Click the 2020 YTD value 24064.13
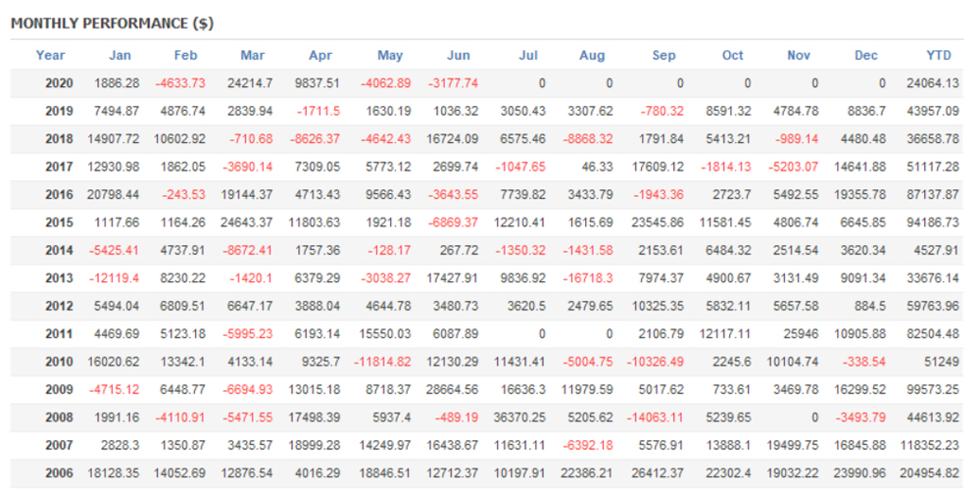 coord(931,83)
